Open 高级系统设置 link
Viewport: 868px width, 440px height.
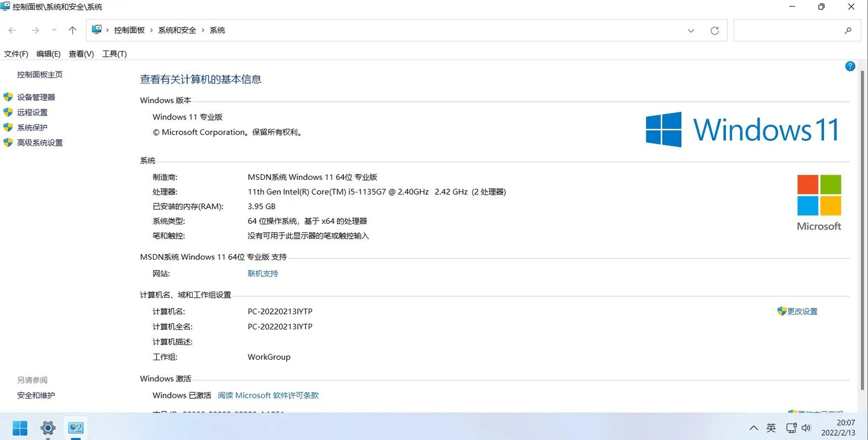[40, 142]
